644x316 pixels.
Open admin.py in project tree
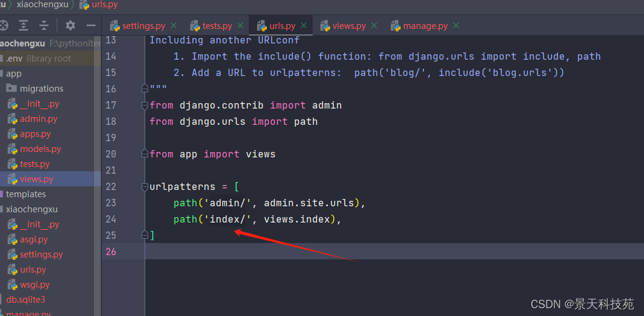[39, 119]
